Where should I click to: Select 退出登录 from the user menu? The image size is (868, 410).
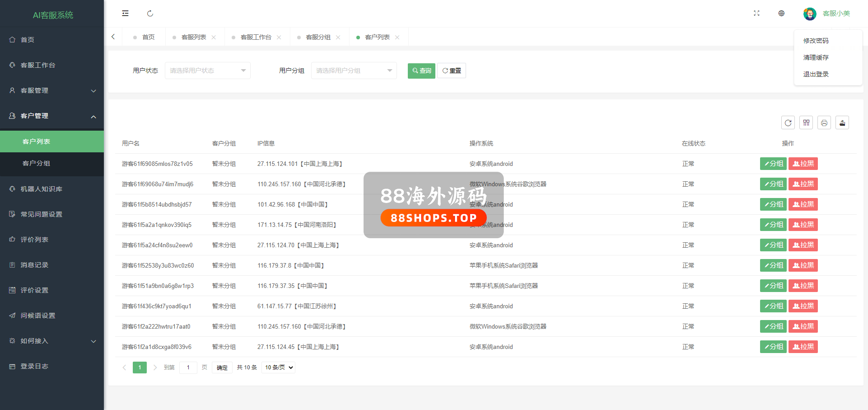(816, 74)
